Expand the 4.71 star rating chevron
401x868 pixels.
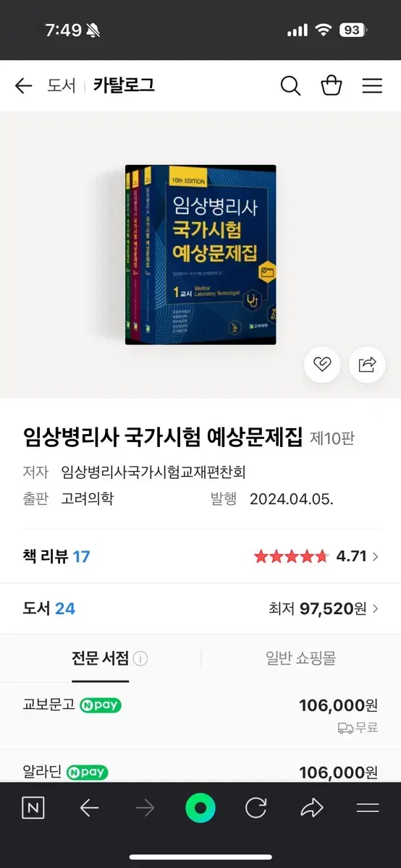(x=375, y=557)
